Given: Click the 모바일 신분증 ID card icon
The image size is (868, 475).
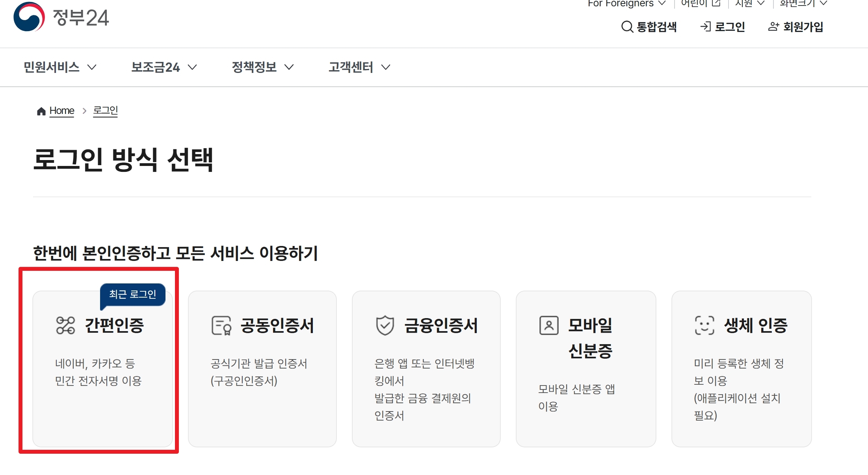Looking at the screenshot, I should coord(548,325).
